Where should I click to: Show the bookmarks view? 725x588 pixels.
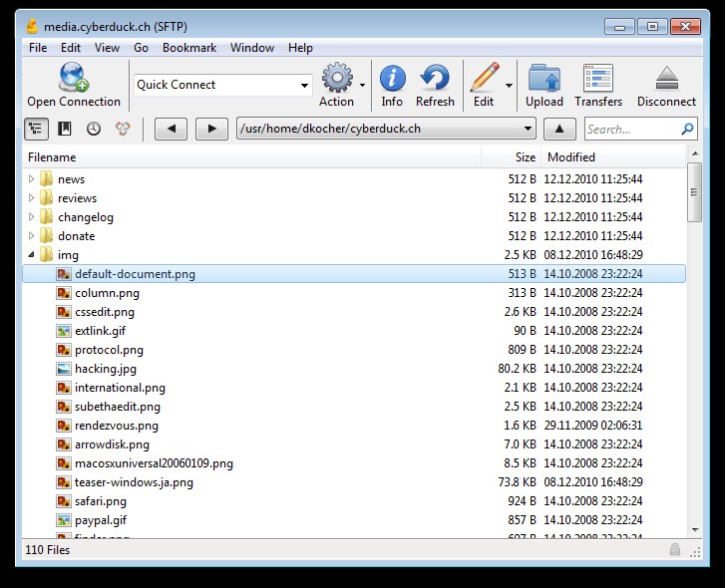[65, 129]
